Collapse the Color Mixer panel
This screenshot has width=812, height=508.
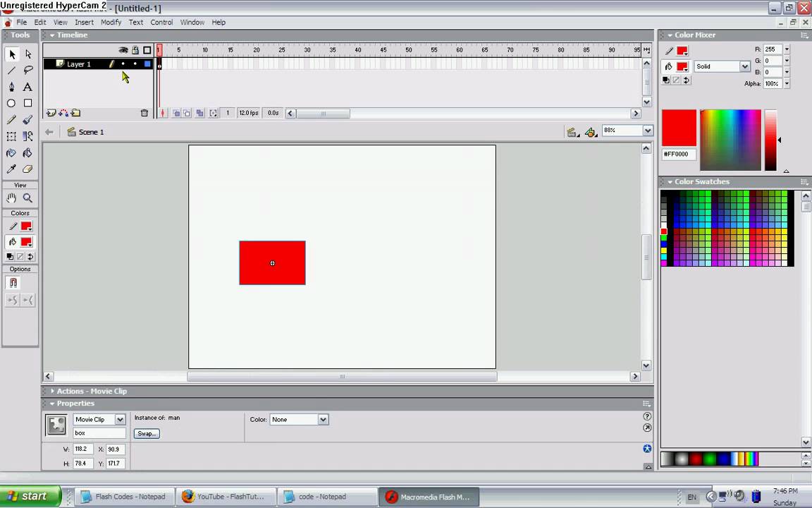(670, 35)
